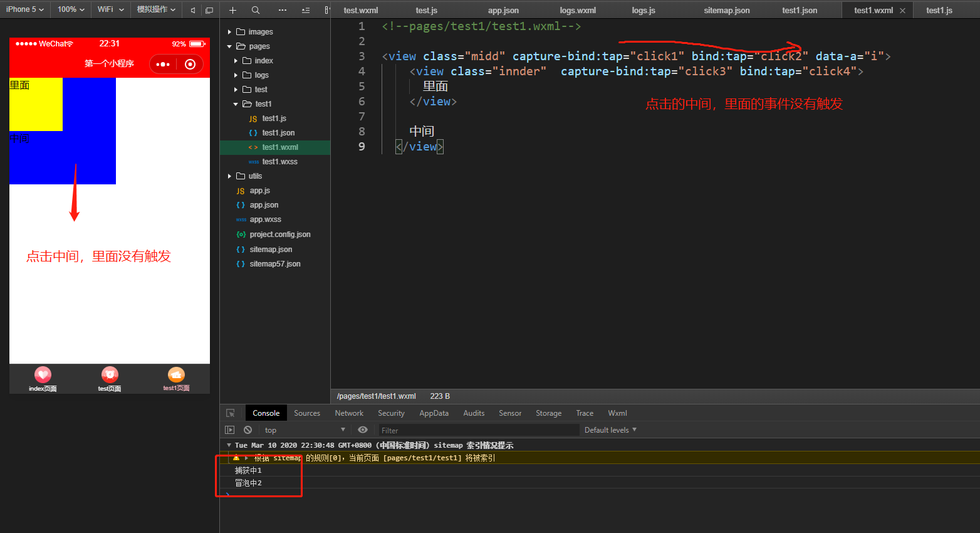Expand the sitemap warning message arrow
The height and width of the screenshot is (533, 980).
pyautogui.click(x=247, y=458)
